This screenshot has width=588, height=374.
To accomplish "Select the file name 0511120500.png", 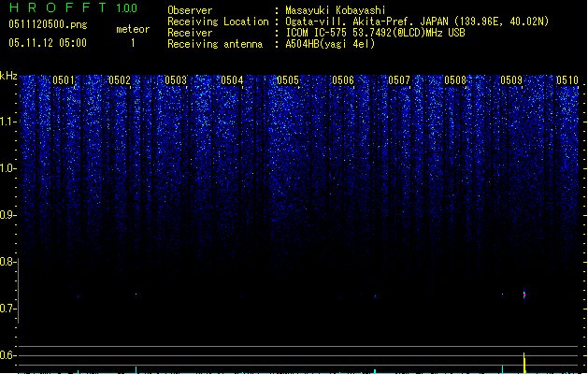I will [48, 24].
